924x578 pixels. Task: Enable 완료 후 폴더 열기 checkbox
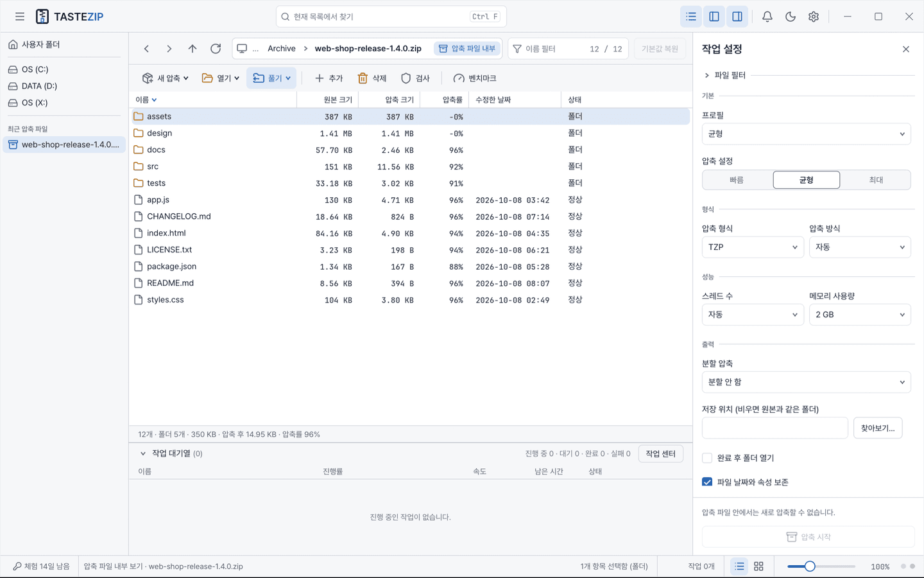[707, 459]
